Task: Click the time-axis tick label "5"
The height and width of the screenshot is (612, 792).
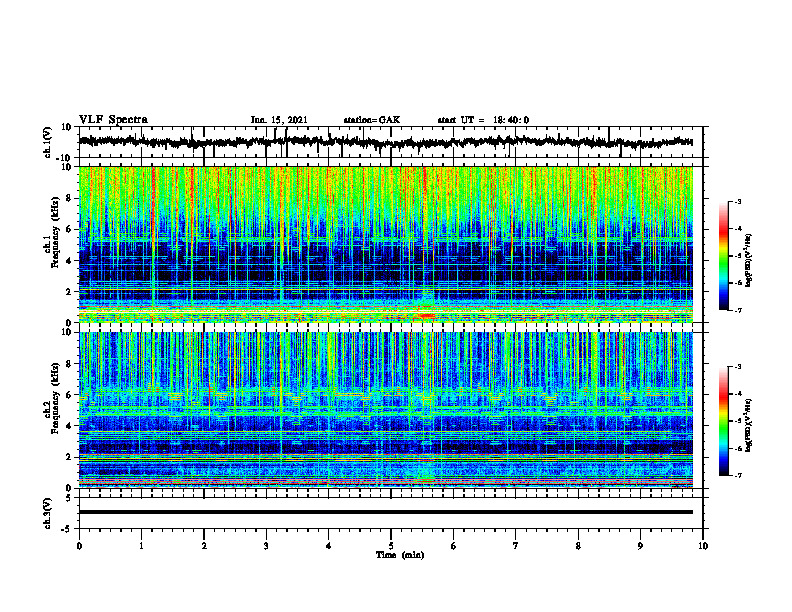Action: 391,546
